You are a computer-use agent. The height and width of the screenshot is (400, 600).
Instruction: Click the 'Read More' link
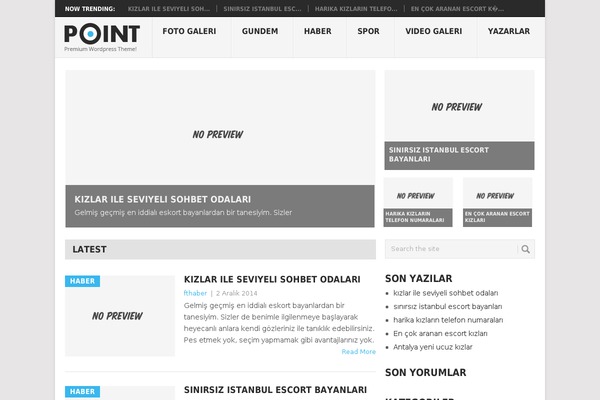359,351
